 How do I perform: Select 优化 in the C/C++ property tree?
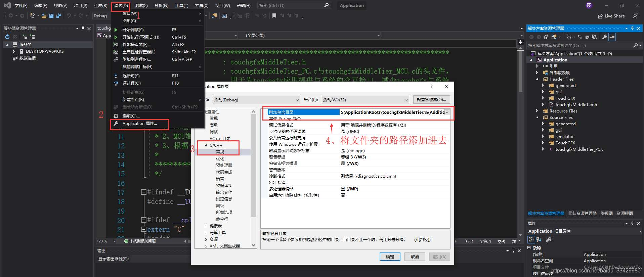[220, 158]
